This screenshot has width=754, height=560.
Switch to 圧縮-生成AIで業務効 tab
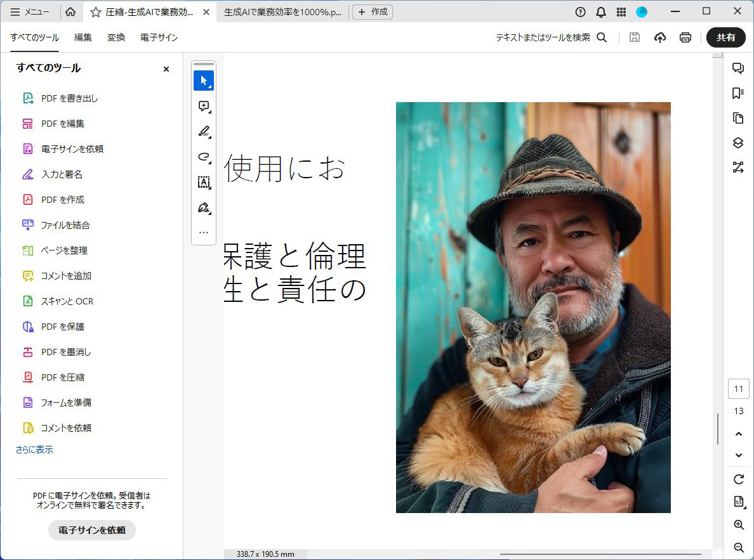pyautogui.click(x=149, y=12)
